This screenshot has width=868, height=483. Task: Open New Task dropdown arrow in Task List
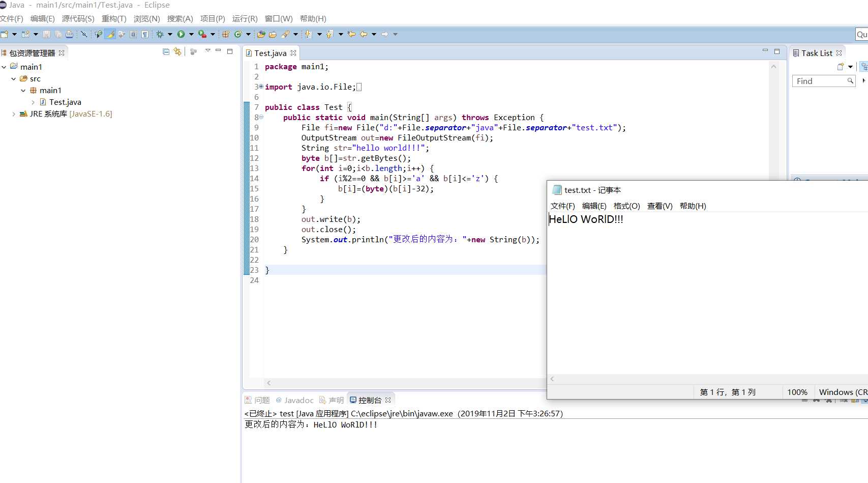850,67
